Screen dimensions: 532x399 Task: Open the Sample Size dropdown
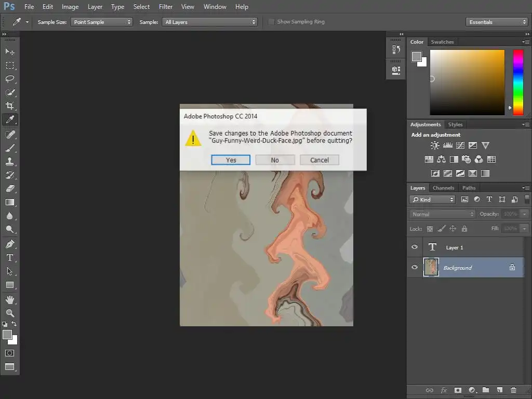[x=102, y=22]
